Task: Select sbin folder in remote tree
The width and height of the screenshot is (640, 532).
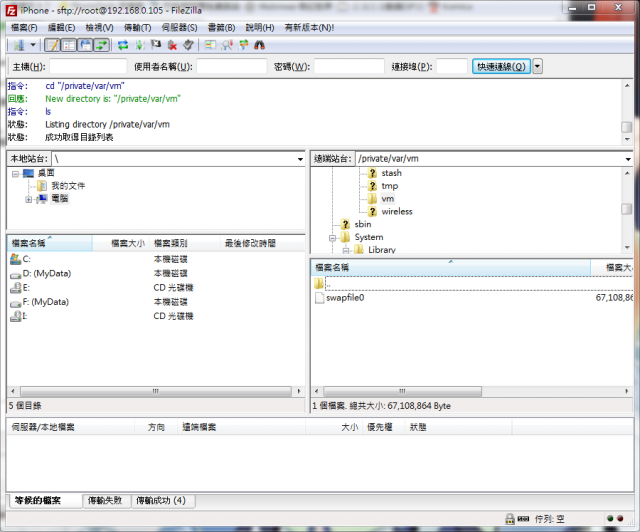Action: pos(363,224)
